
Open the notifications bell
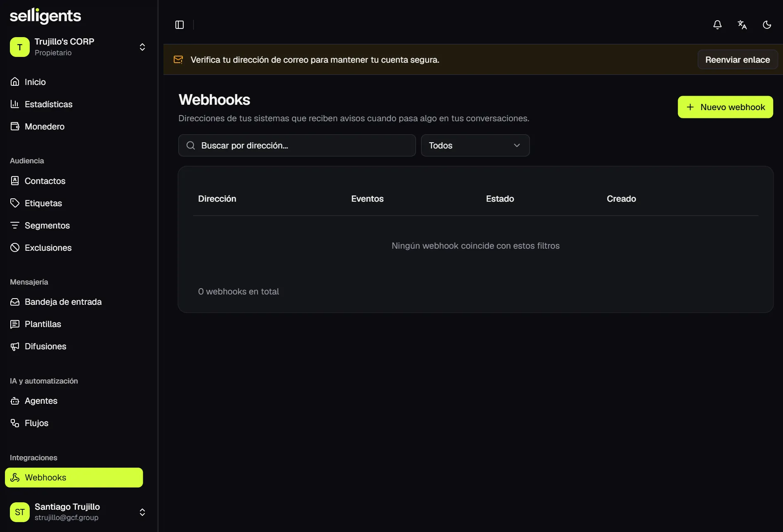click(717, 25)
